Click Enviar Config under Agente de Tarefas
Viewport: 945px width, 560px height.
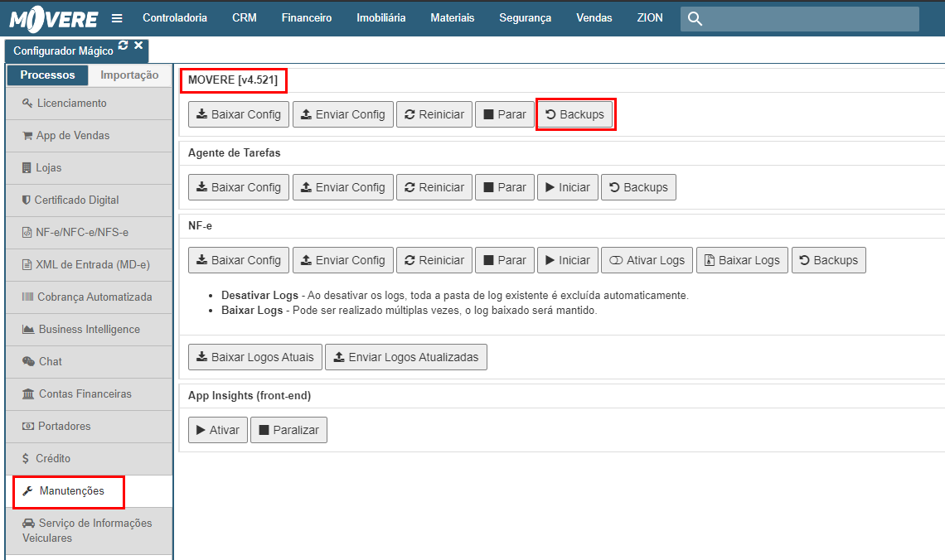pyautogui.click(x=343, y=187)
